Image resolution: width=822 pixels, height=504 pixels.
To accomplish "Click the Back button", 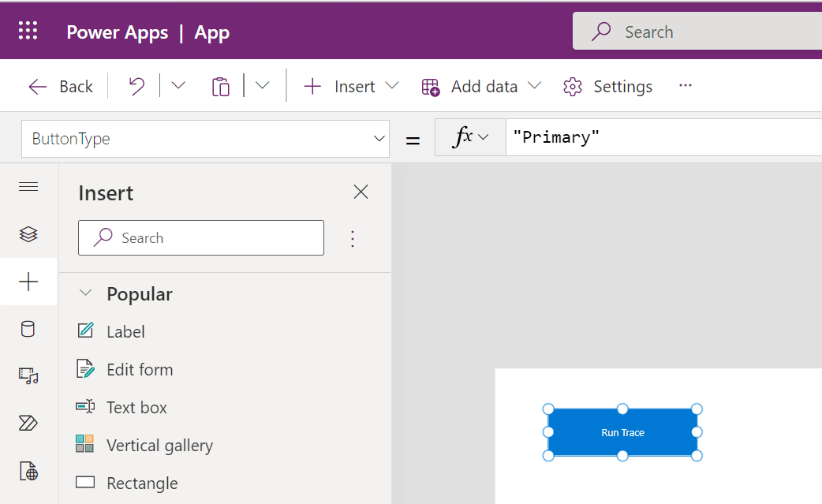I will click(60, 86).
